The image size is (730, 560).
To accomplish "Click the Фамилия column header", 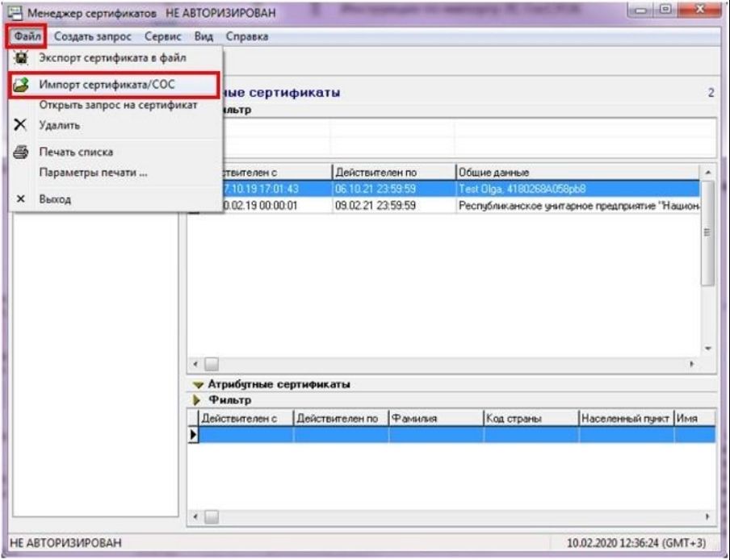I will (x=435, y=418).
